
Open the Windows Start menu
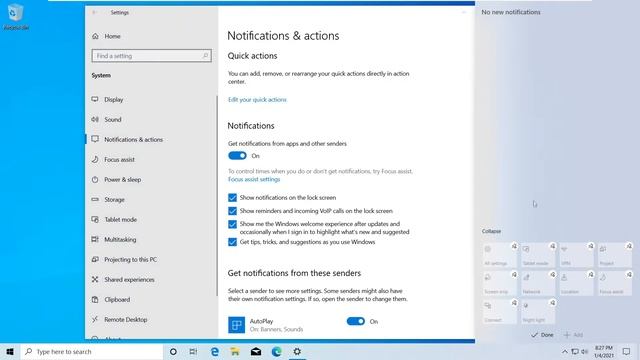click(10, 351)
